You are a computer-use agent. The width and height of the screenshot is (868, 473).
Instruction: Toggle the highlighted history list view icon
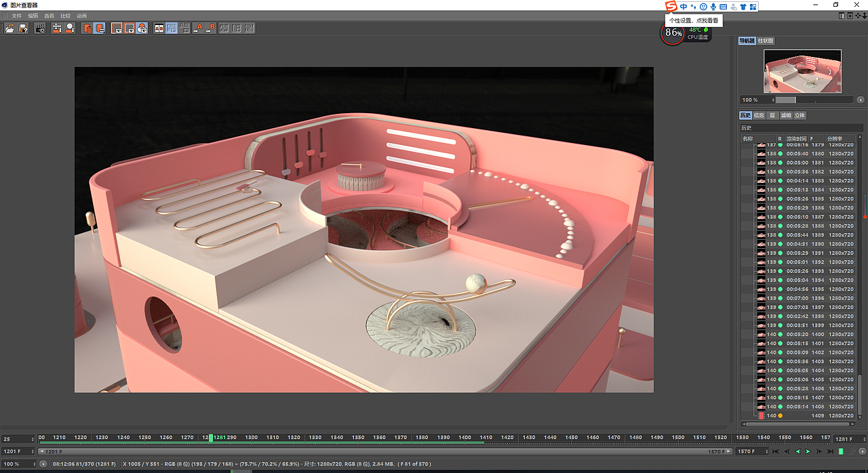[99, 28]
